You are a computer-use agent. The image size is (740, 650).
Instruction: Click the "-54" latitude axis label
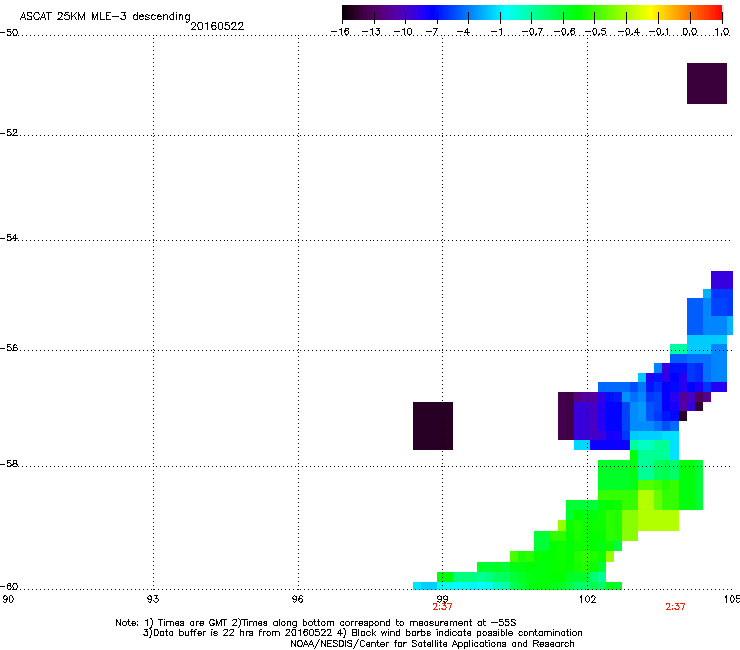pos(9,238)
